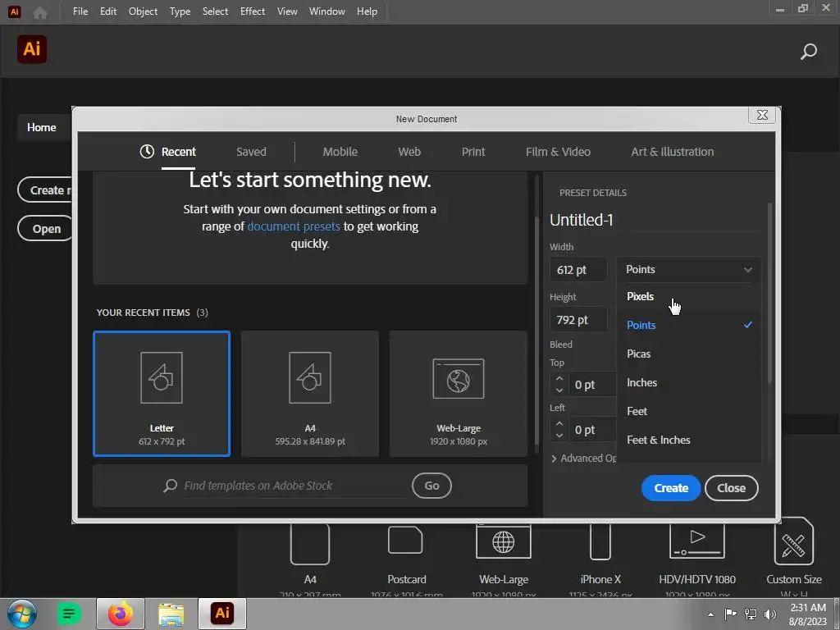Click the Top bleed 0 pt field
Viewport: 840px width, 630px height.
pyautogui.click(x=594, y=385)
